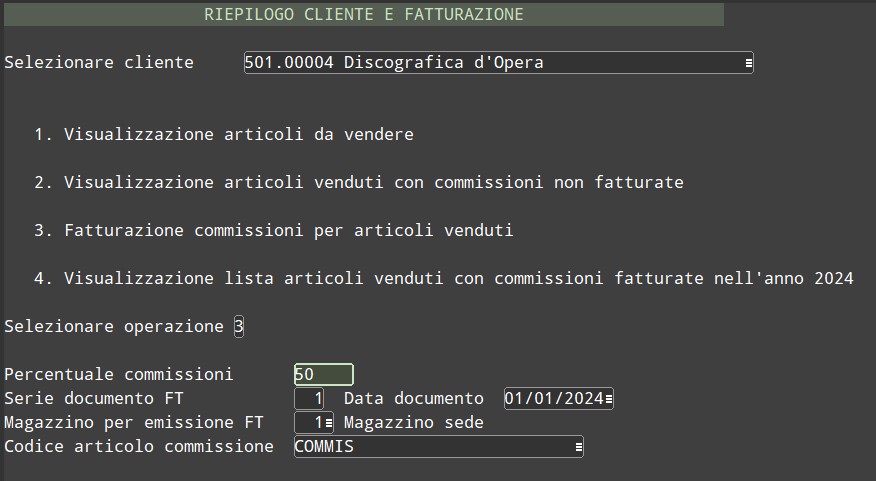Focus the Magazzino per emissione FT field

309,423
